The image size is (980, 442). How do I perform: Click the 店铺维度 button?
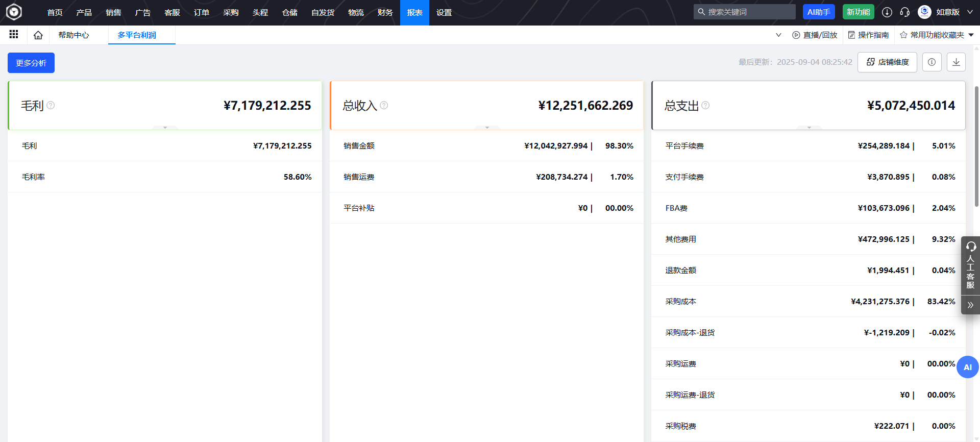pyautogui.click(x=887, y=62)
